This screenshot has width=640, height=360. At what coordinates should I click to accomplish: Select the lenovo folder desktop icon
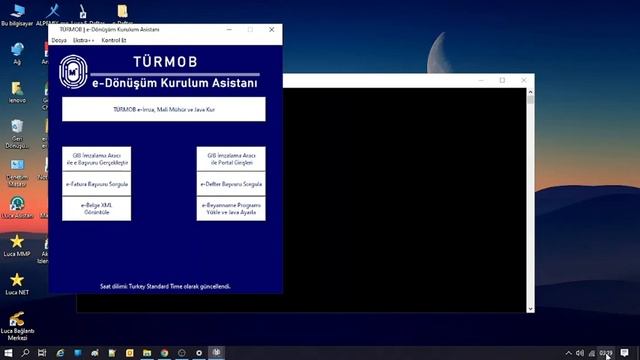[17, 92]
